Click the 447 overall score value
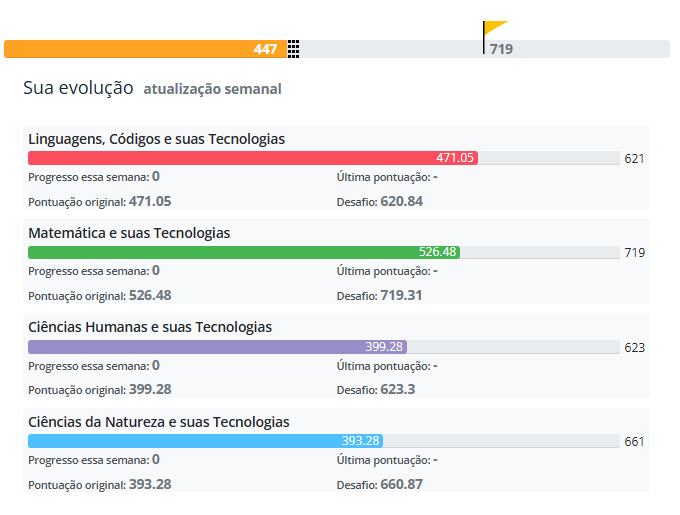The height and width of the screenshot is (515, 680). (x=265, y=49)
